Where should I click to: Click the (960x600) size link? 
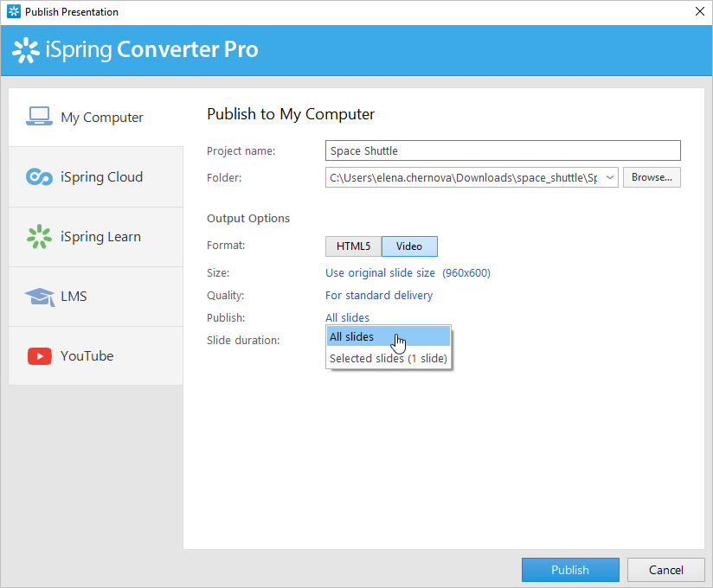point(466,272)
